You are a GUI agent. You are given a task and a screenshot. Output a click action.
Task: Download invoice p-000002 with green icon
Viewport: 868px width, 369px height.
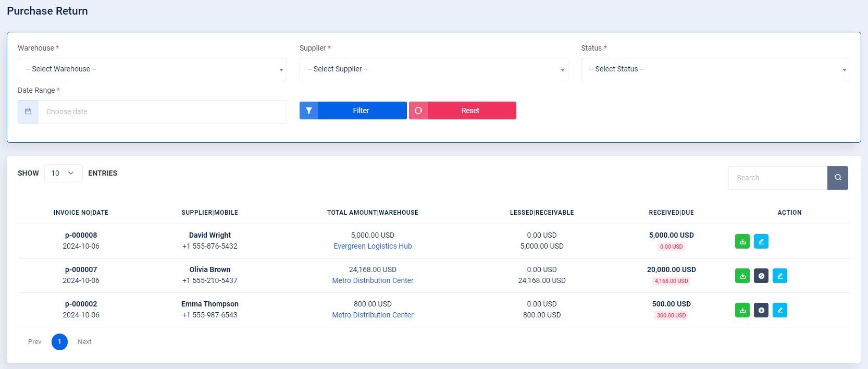coord(742,310)
